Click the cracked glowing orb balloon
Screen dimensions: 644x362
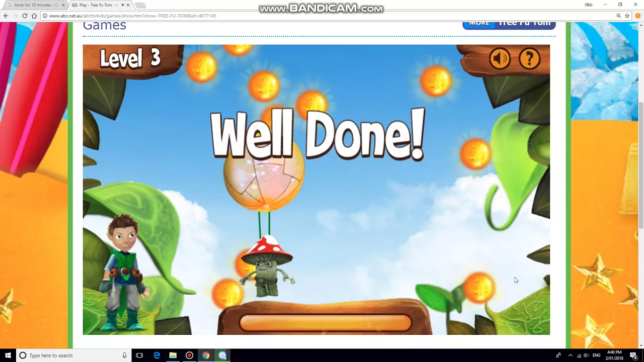coord(264,176)
